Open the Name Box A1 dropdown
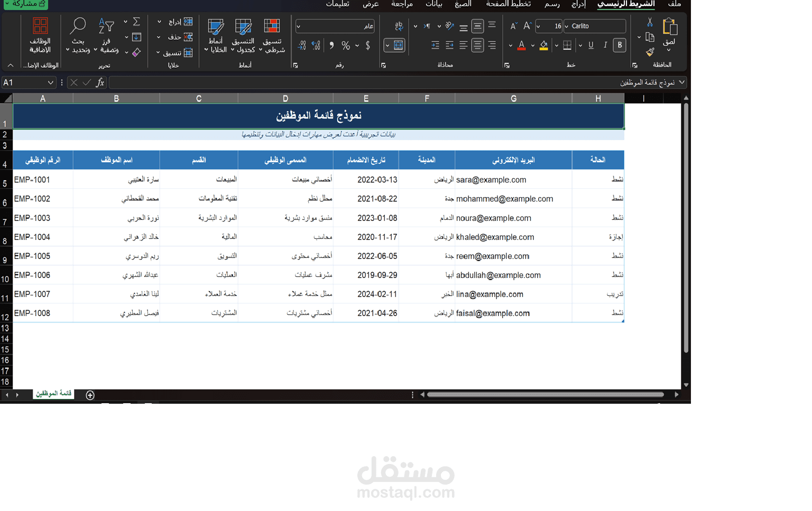 (x=50, y=82)
